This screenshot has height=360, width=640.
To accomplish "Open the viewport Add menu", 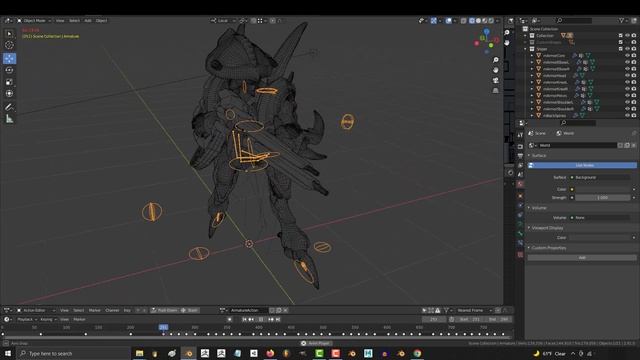I will click(x=88, y=20).
